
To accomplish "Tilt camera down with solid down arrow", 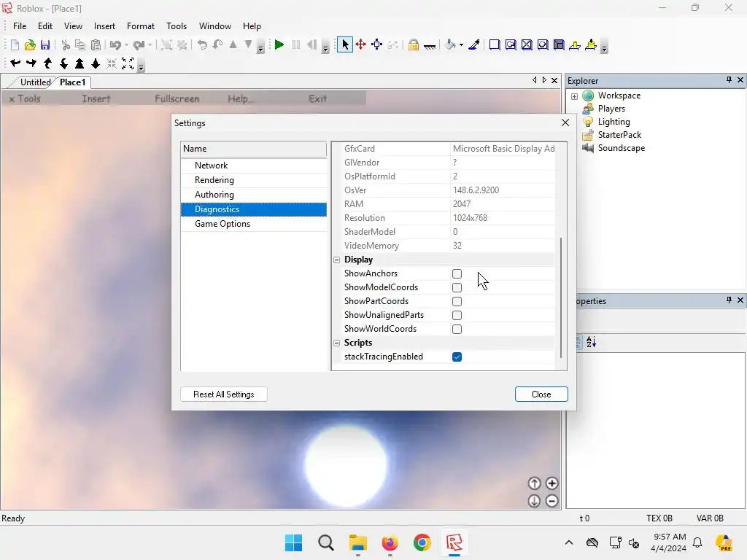I will 96,63.
